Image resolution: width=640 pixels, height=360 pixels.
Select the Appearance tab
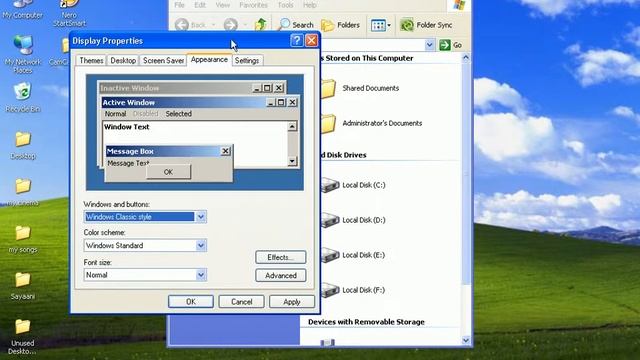click(x=209, y=60)
